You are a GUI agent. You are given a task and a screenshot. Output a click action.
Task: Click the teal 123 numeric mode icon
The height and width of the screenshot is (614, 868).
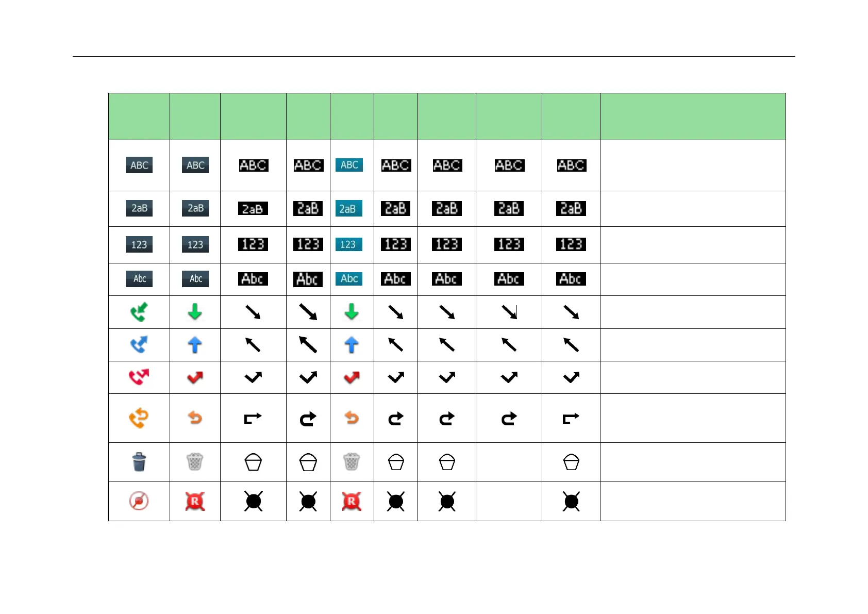(x=349, y=244)
